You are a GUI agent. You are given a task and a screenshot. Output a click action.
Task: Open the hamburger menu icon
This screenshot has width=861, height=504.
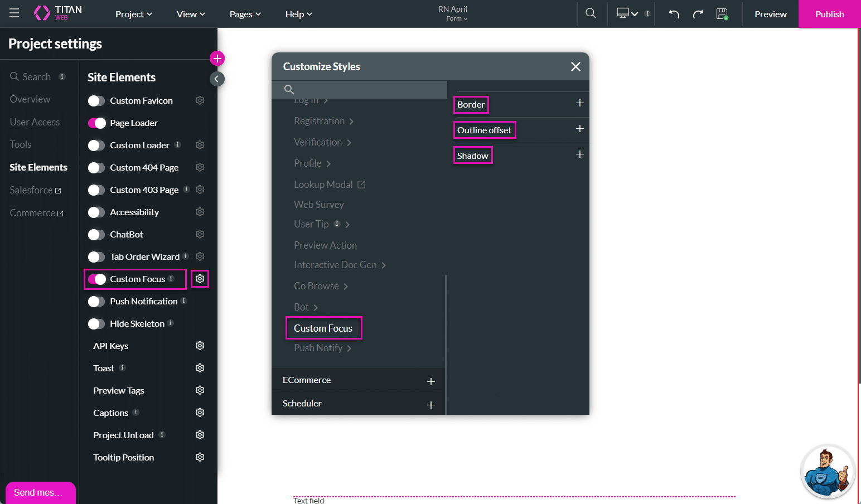point(14,13)
